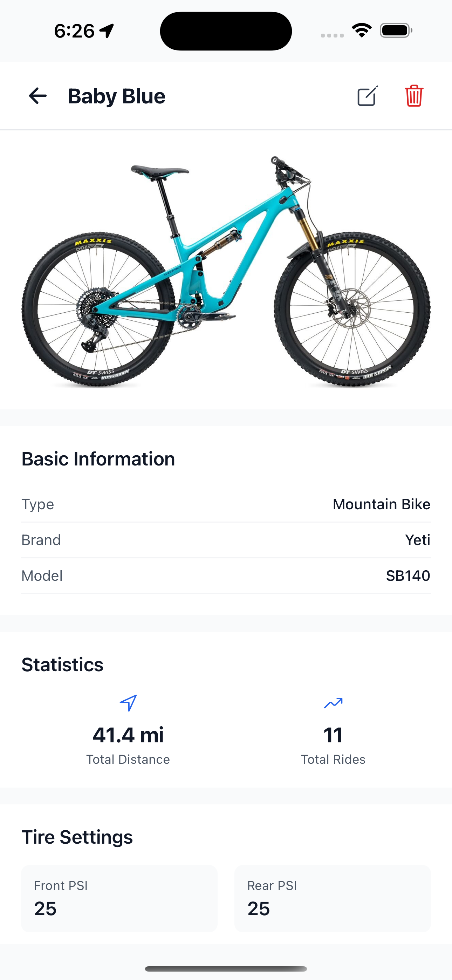452x980 pixels.
Task: Open the Rear PSI setting card
Action: (333, 898)
